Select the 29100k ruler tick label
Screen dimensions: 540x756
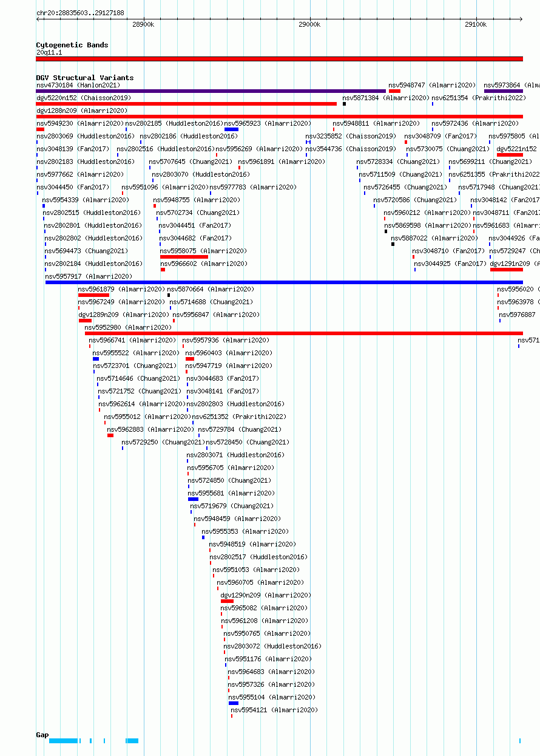click(x=476, y=24)
